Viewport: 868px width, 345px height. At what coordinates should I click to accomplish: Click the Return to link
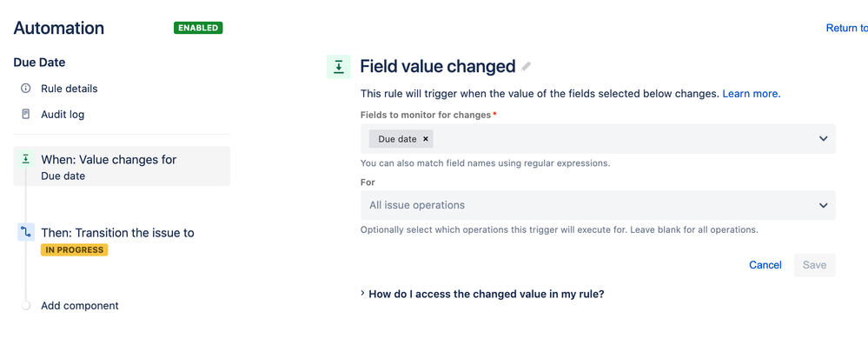pos(846,28)
